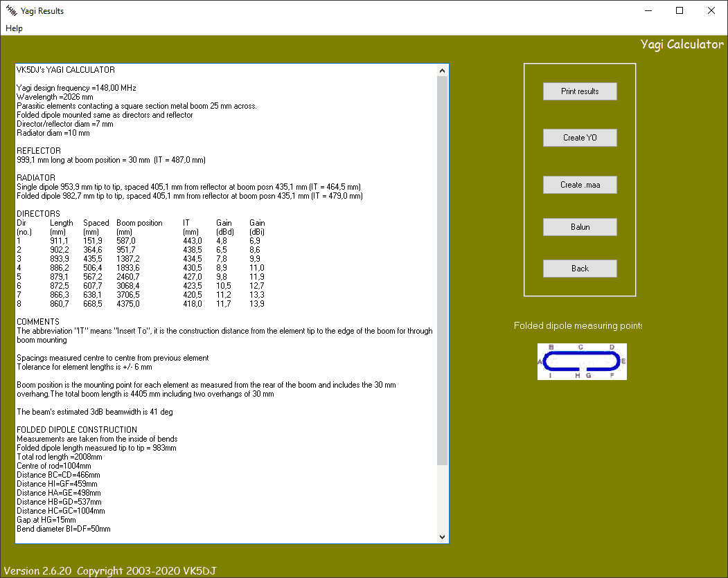
Task: Minimize the Yagi Results window
Action: click(648, 10)
